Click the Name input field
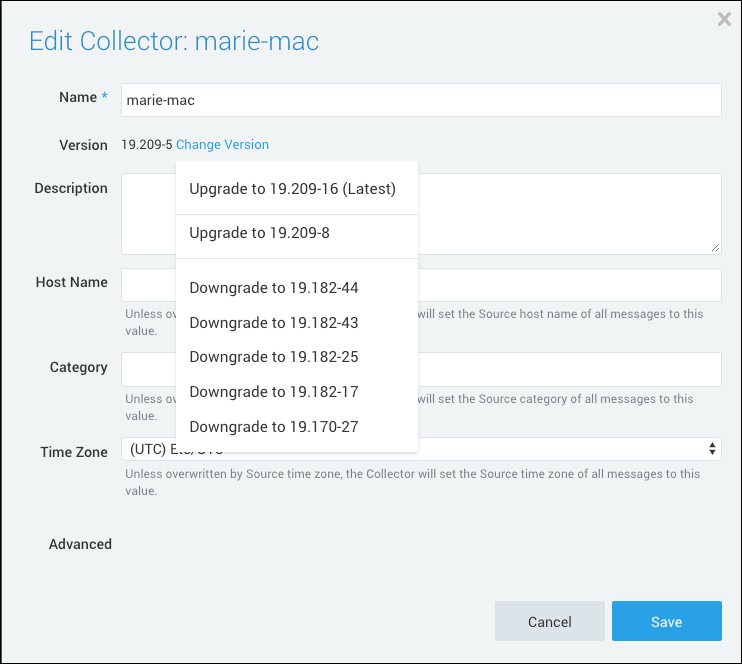This screenshot has height=664, width=742. 420,100
